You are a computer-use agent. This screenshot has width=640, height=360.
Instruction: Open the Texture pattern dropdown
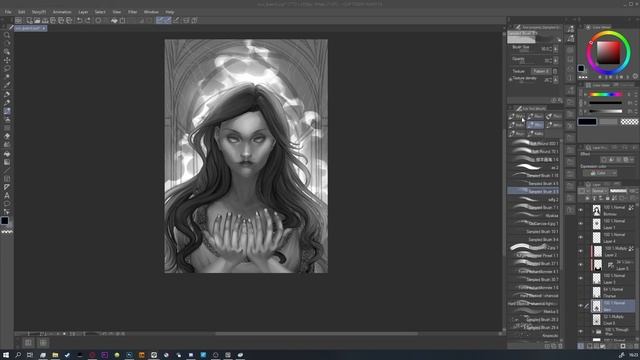[x=542, y=71]
